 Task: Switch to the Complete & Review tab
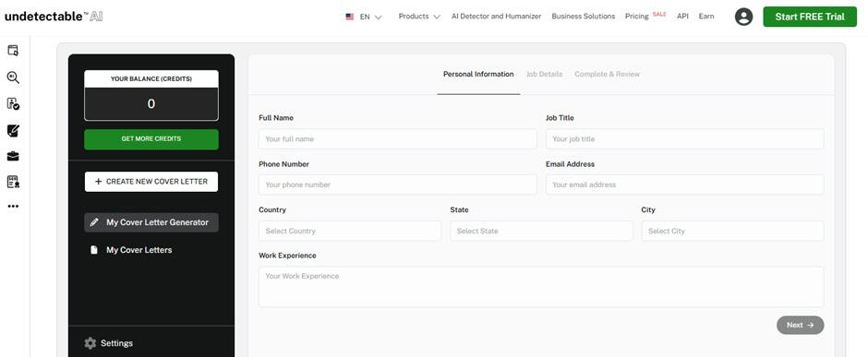(x=607, y=74)
